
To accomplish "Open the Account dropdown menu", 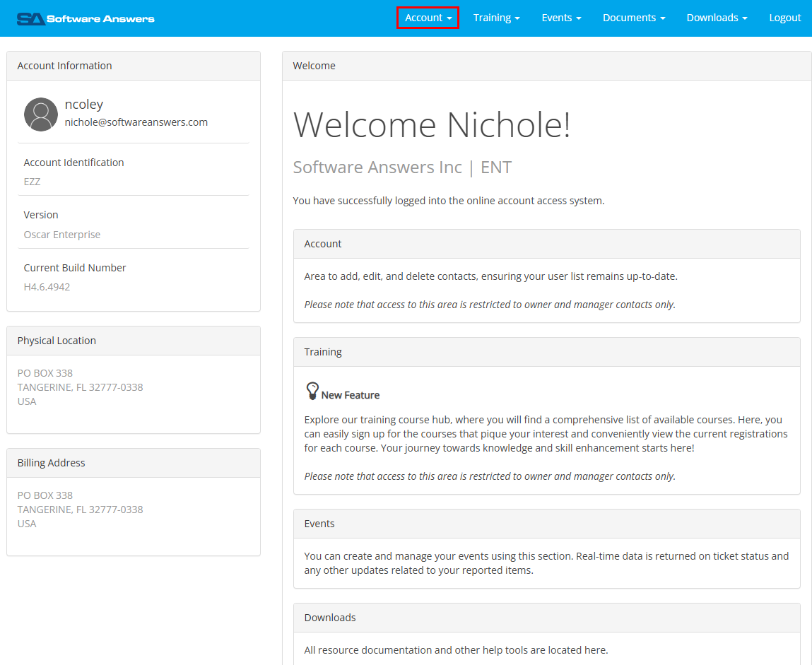I will 428,18.
